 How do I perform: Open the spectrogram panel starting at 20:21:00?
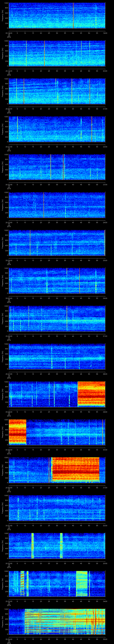(57, 129)
